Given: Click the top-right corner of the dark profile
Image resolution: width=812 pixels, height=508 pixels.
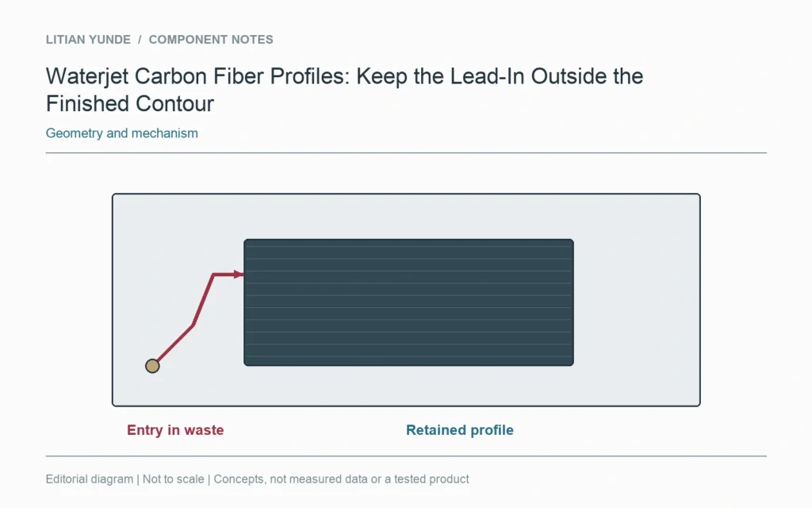Looking at the screenshot, I should [x=571, y=242].
